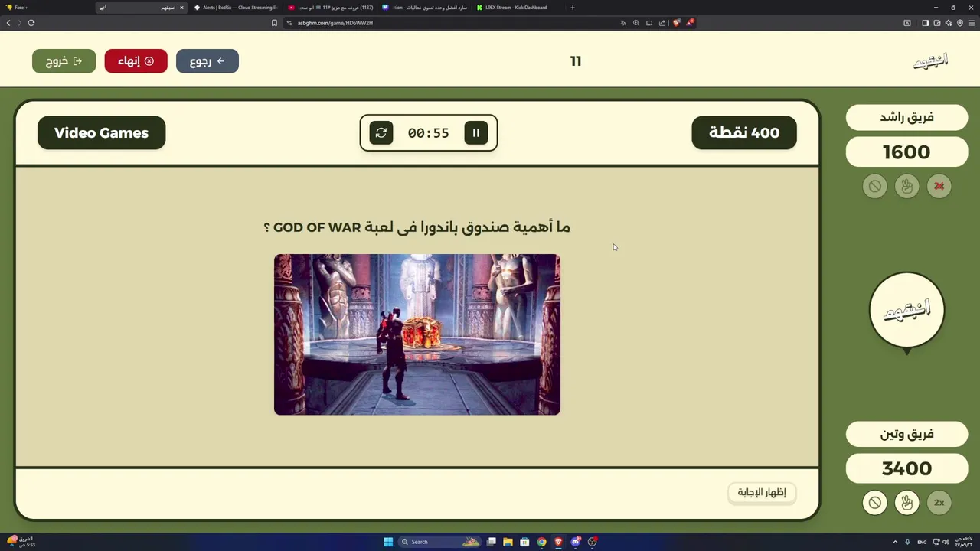Viewport: 980px width, 551px height.
Task: Click the رجوع (back) button
Action: (x=207, y=61)
